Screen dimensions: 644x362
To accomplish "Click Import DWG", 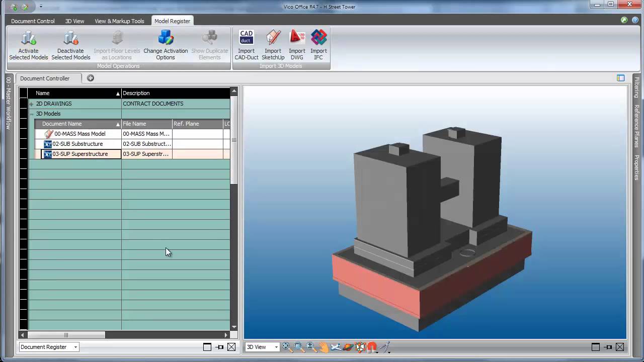I will coord(297,45).
